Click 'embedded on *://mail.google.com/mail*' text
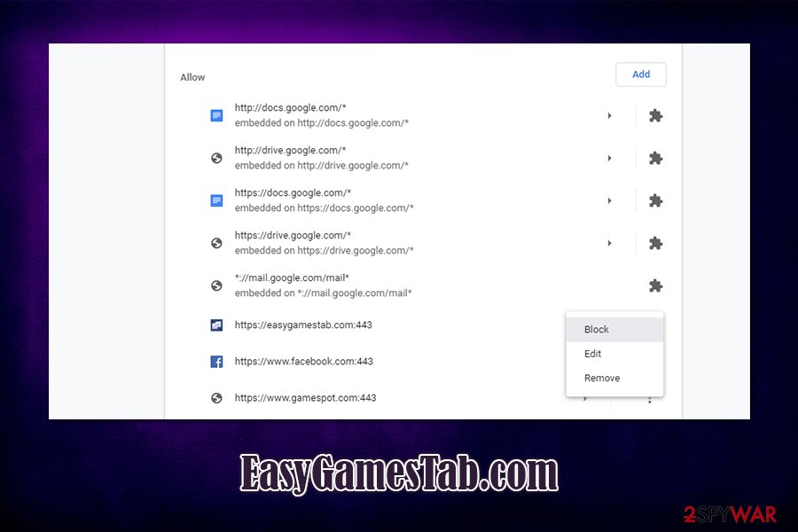This screenshot has width=798, height=532. [x=323, y=293]
